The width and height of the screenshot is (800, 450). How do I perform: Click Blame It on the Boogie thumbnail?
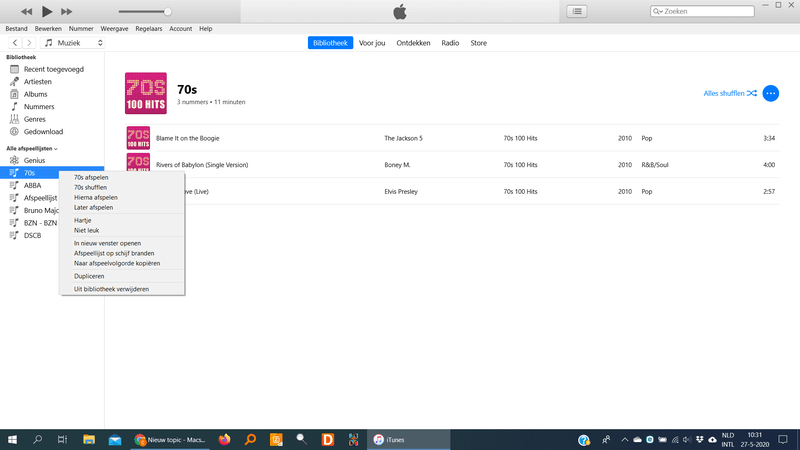(138, 138)
